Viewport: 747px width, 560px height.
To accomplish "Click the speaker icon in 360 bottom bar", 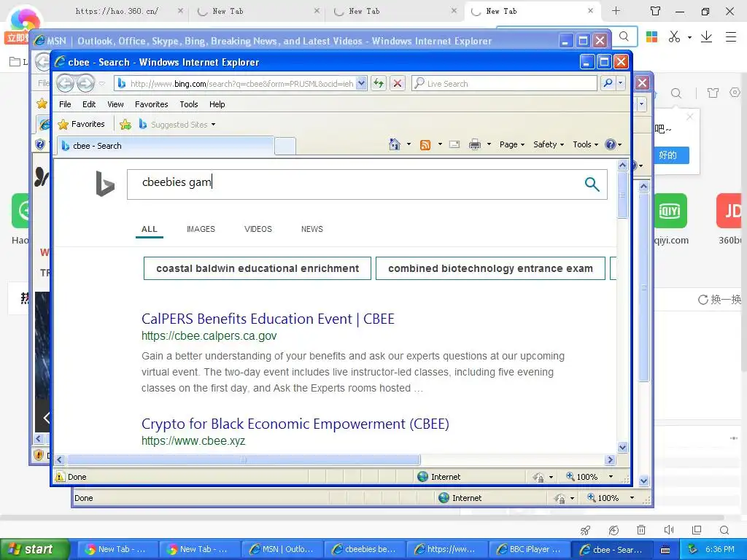I will pos(669,529).
